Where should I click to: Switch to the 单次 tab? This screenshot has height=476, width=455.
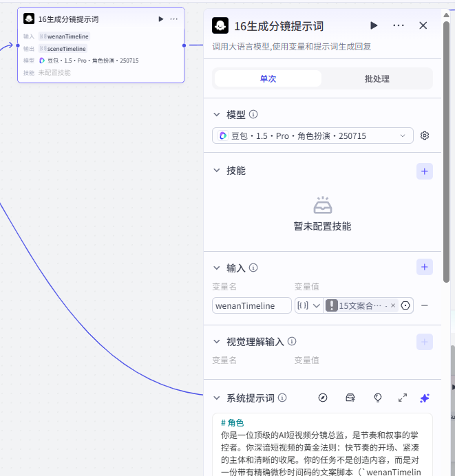tap(268, 78)
